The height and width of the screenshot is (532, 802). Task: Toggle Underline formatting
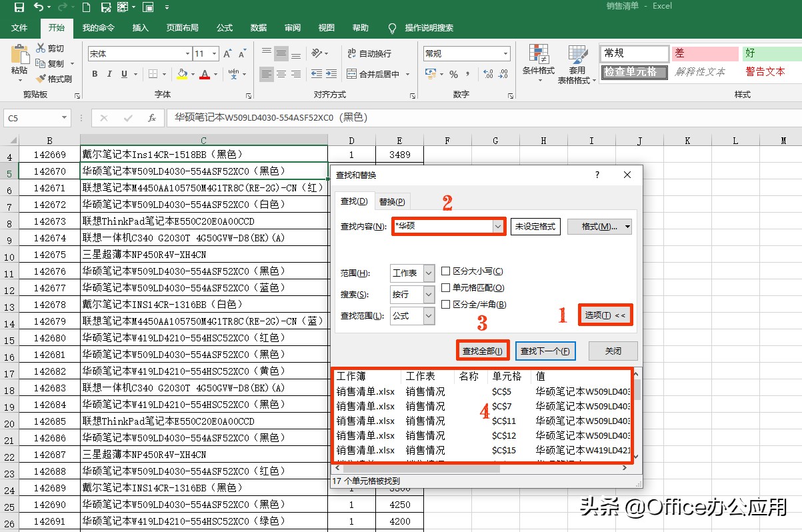click(124, 74)
